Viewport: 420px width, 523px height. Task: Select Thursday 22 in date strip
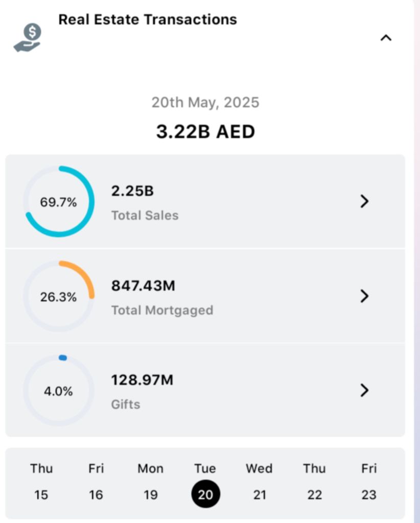[314, 482]
